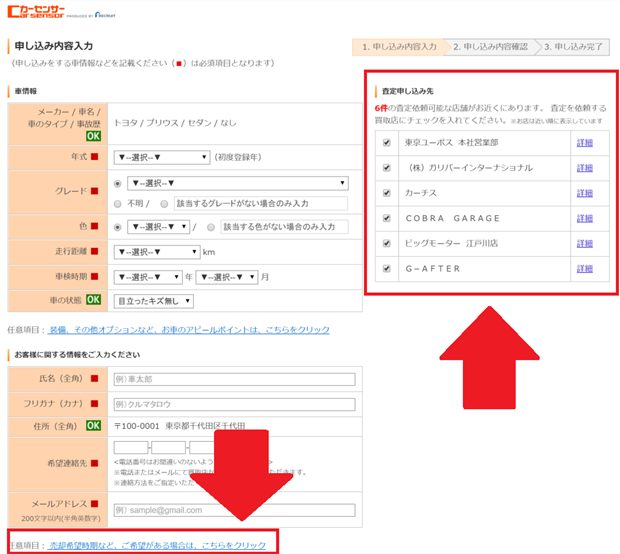The image size is (620, 554).
Task: Click the トヨタ / プリウス / セダン text
Action: coord(174,123)
